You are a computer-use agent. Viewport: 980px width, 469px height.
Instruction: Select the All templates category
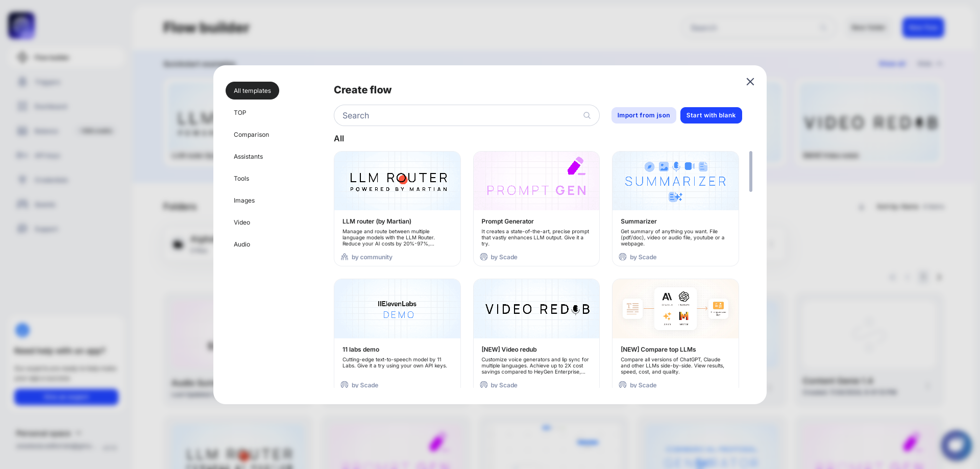pos(252,91)
